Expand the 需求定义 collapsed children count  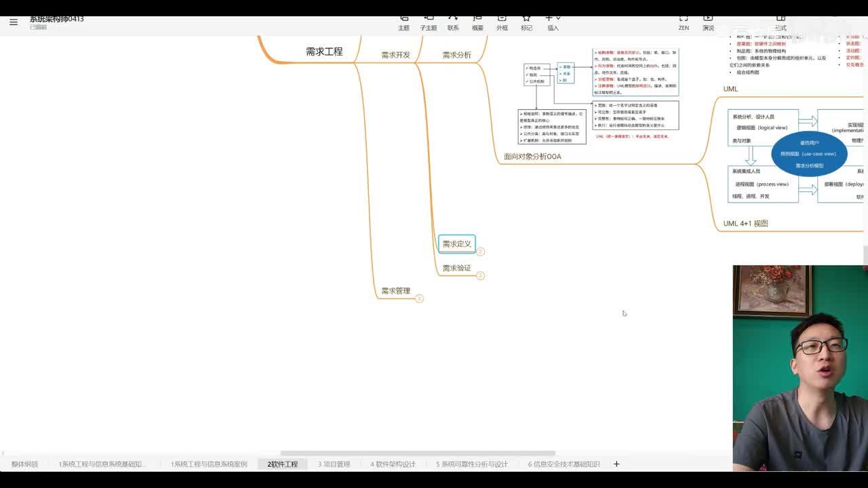coord(480,251)
